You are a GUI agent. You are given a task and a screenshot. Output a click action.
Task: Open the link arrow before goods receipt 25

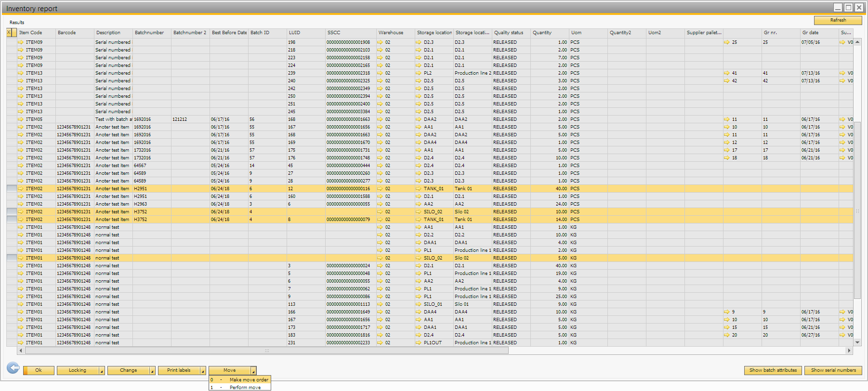click(727, 42)
